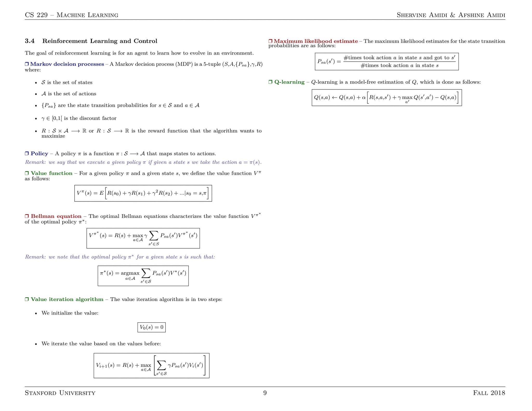This screenshot has width=532, height=411.
Task: Click the square marker before Value iteration algorithm
Action: click(27, 299)
